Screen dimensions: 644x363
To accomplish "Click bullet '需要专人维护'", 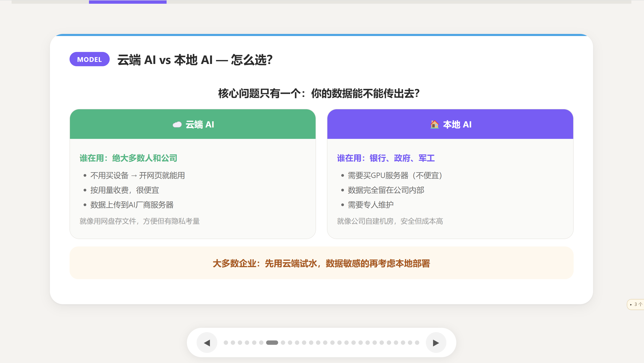I will click(370, 205).
